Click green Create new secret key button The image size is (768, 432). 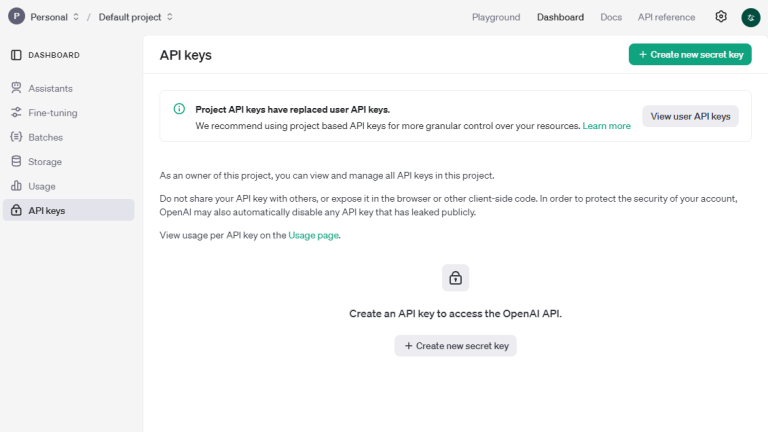(689, 55)
